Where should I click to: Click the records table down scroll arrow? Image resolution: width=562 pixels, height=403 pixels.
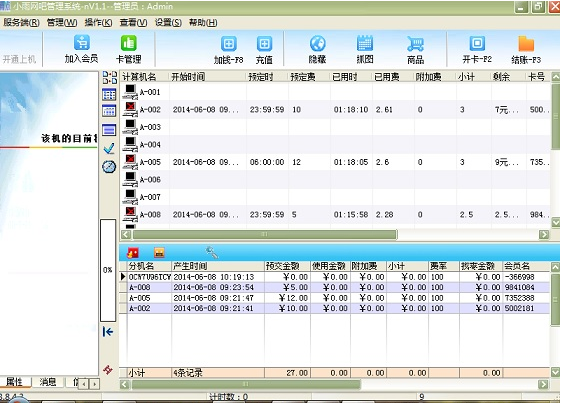click(x=556, y=372)
